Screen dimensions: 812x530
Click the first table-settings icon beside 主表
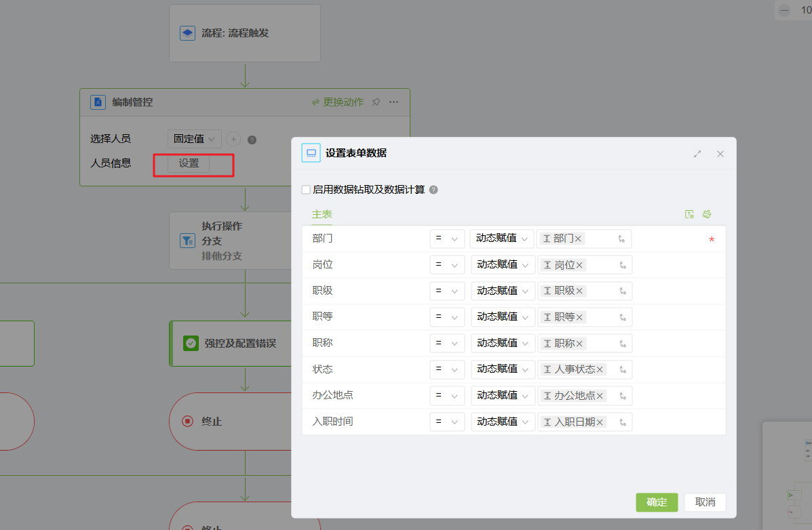pyautogui.click(x=689, y=214)
